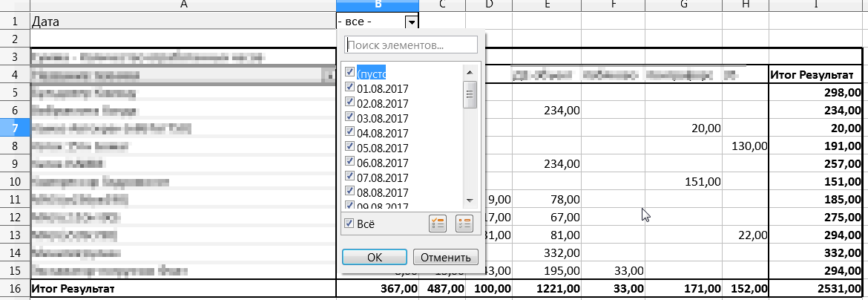This screenshot has height=300, width=868.
Task: Click the Поиск элементов search field
Action: click(411, 45)
